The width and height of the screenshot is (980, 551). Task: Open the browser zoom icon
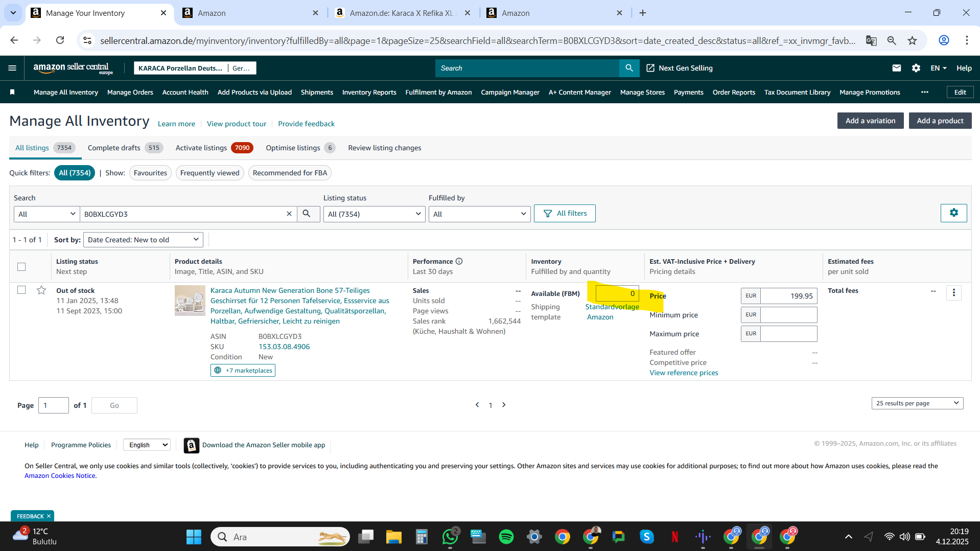[892, 40]
